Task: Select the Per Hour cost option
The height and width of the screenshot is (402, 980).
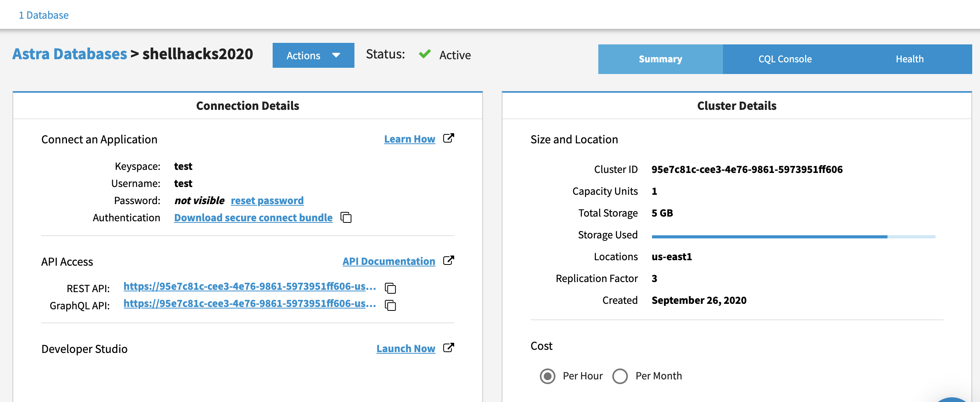Action: [548, 376]
